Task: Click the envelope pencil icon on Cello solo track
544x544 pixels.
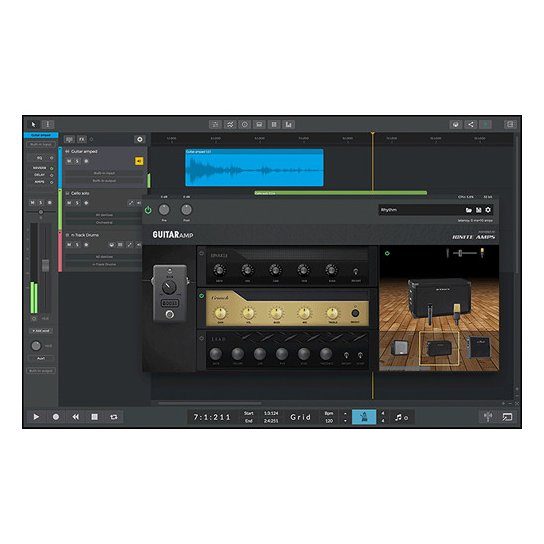Action: [x=130, y=203]
